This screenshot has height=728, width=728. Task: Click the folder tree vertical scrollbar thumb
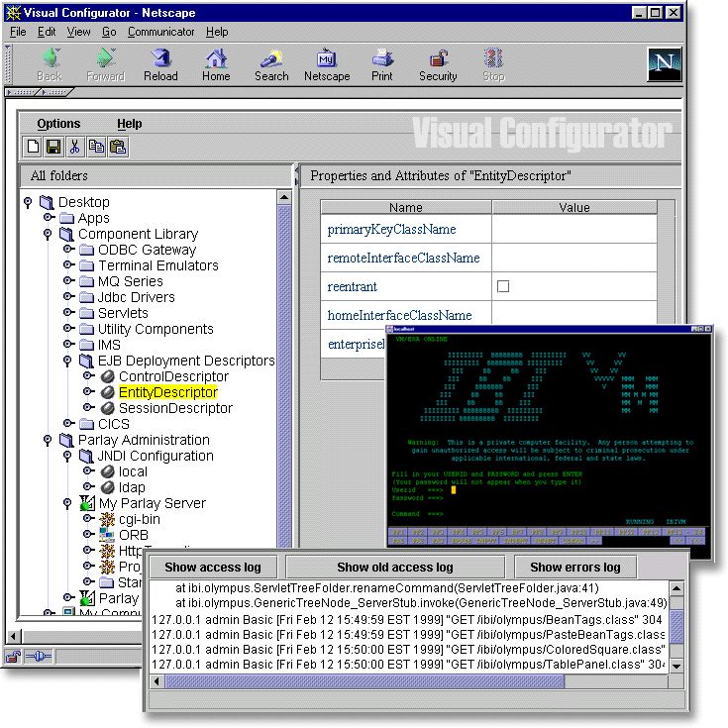tap(284, 376)
